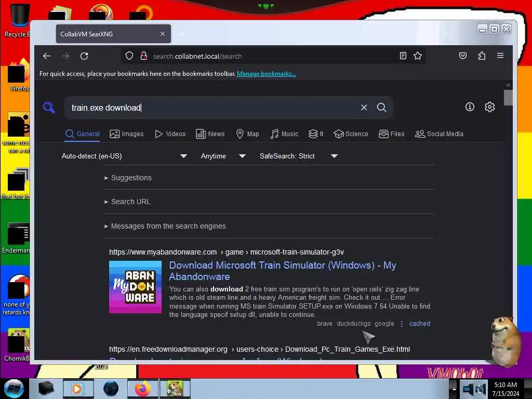Switch to Files search category
This screenshot has width=532, height=399.
(x=391, y=134)
